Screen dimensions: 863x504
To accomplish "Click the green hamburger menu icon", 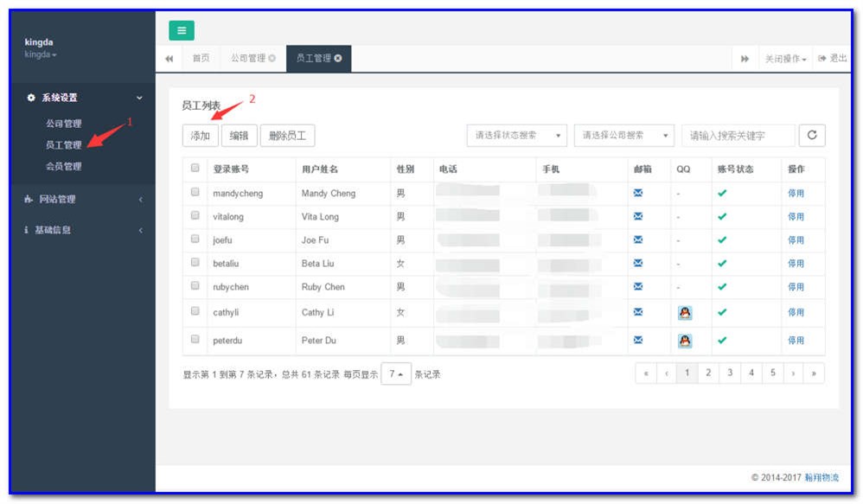I will (181, 30).
